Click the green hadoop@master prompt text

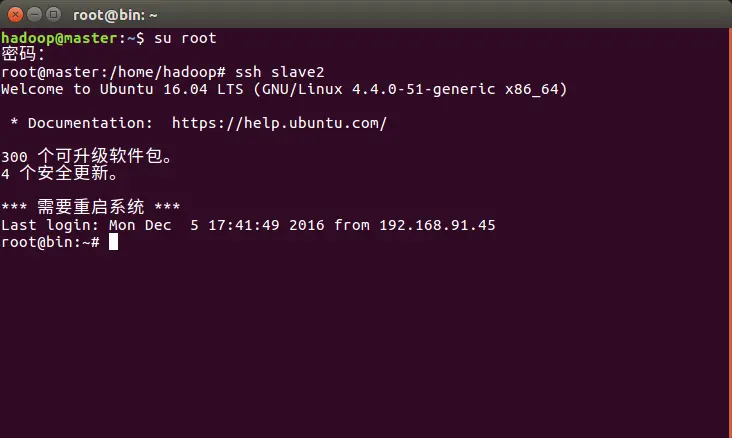(59, 38)
